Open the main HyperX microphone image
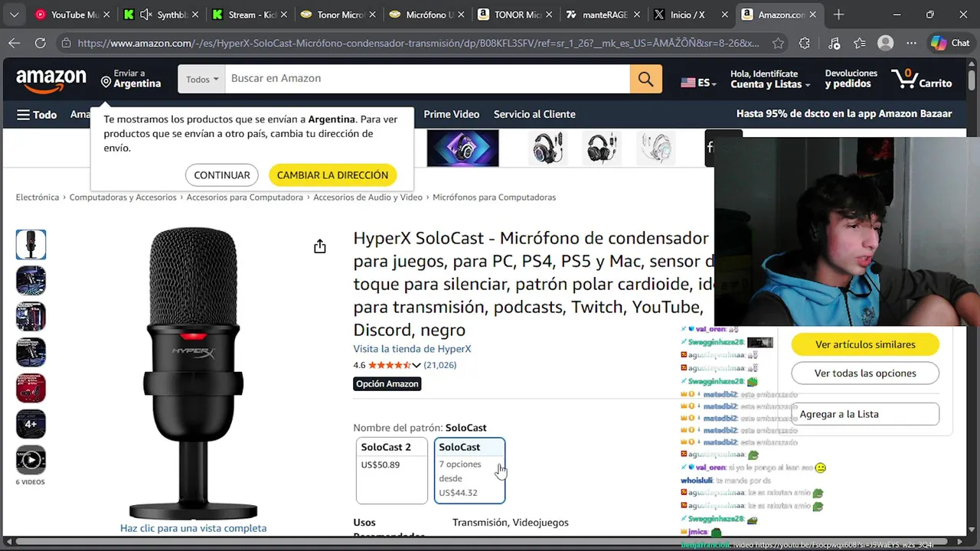 193,373
